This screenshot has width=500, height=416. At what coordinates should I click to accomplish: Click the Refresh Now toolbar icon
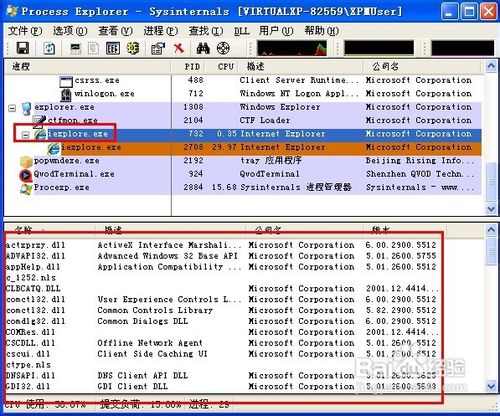click(50, 48)
